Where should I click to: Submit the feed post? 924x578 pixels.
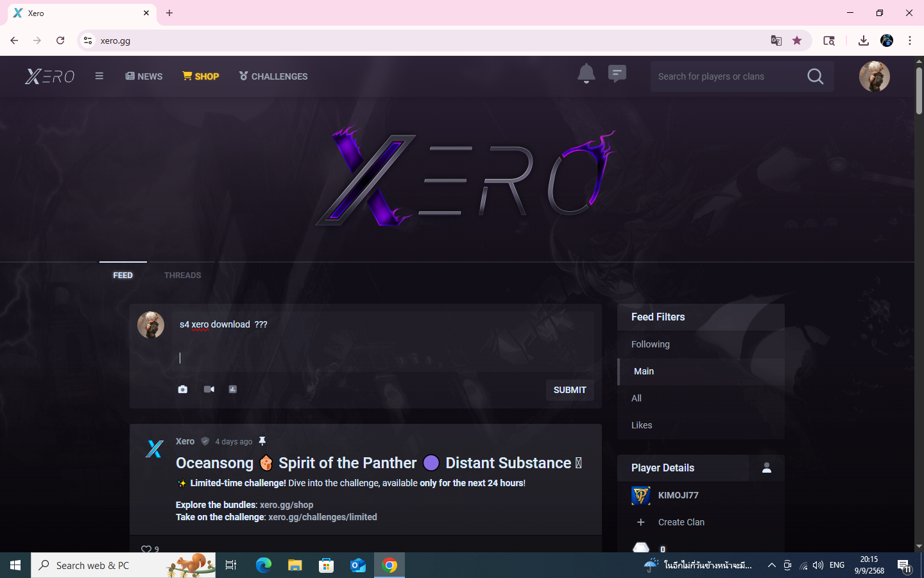[x=569, y=390]
